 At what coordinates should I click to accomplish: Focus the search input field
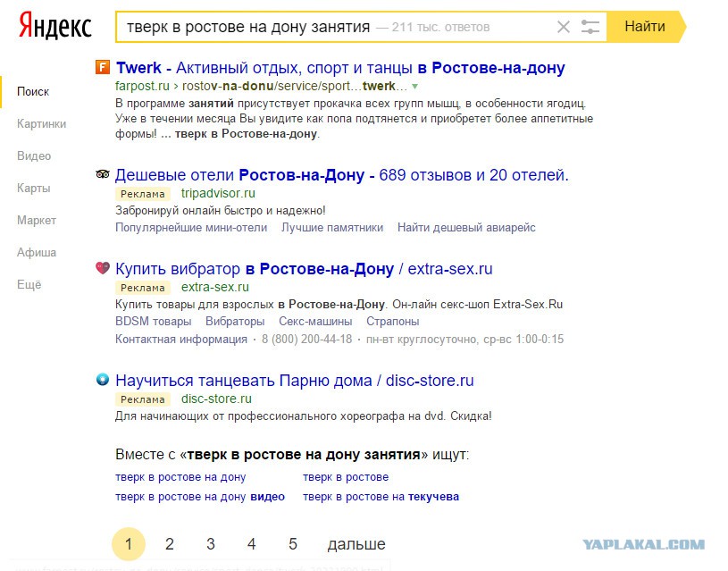pos(360,27)
